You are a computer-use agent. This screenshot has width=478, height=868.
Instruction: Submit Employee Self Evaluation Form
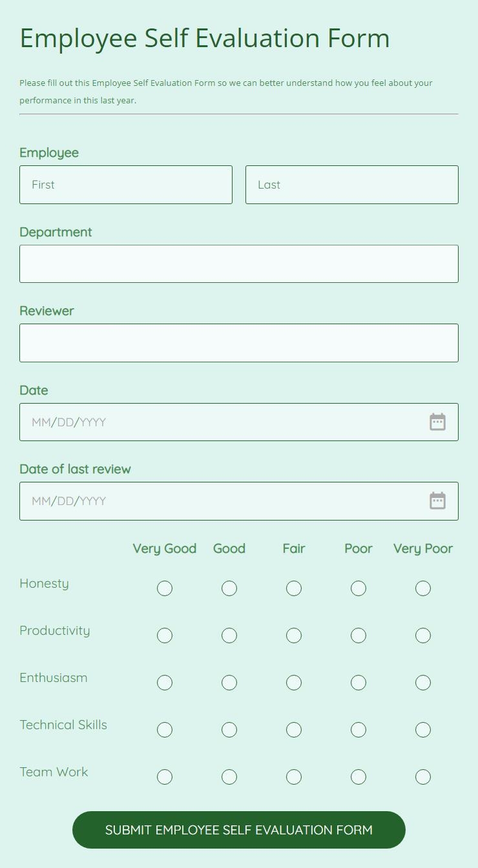click(239, 830)
